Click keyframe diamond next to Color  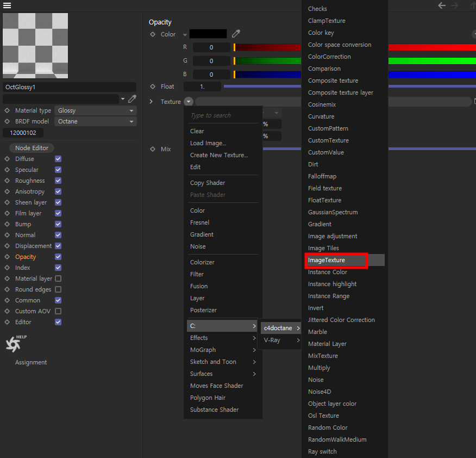(153, 34)
